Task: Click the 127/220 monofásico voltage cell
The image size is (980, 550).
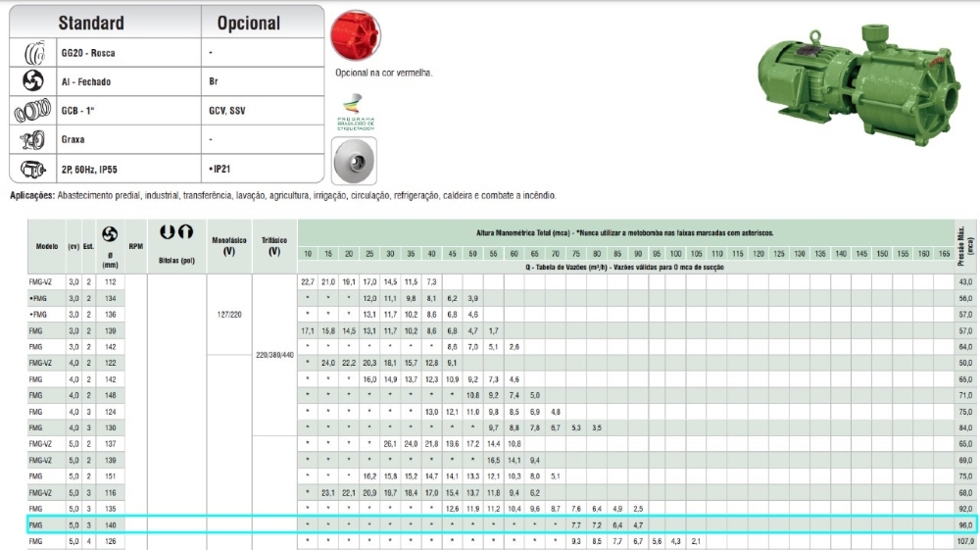Action: (229, 316)
